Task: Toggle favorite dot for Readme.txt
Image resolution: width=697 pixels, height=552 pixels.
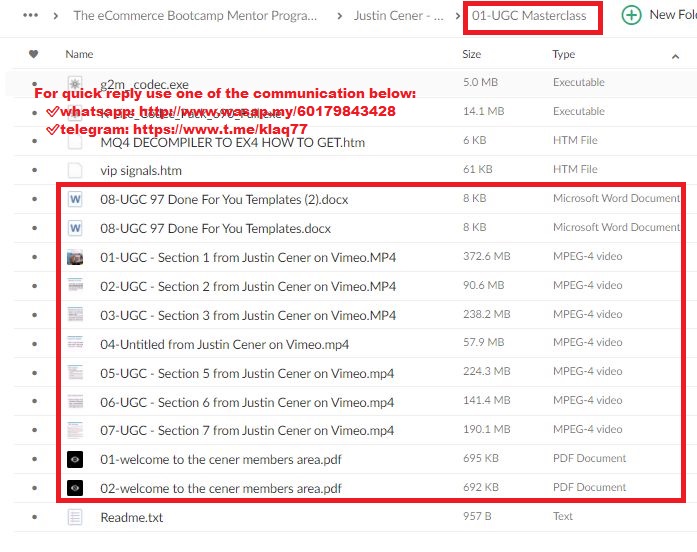Action: pos(35,517)
